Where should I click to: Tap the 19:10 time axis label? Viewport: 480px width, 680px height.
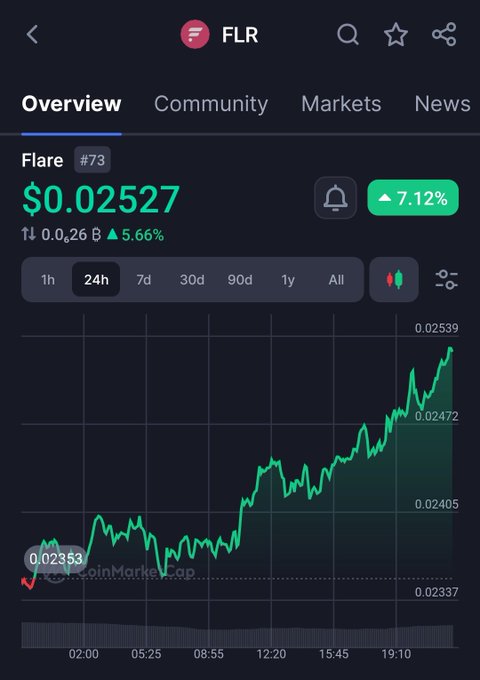396,654
